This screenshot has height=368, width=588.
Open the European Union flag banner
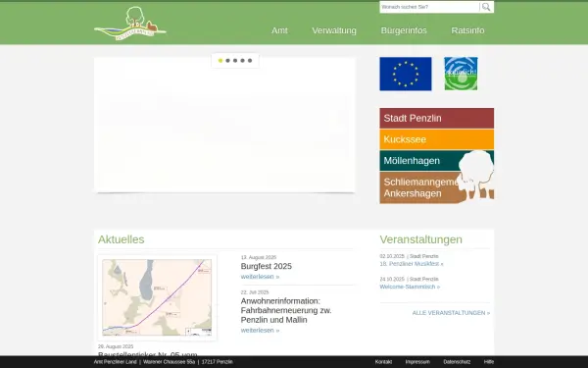click(x=406, y=74)
